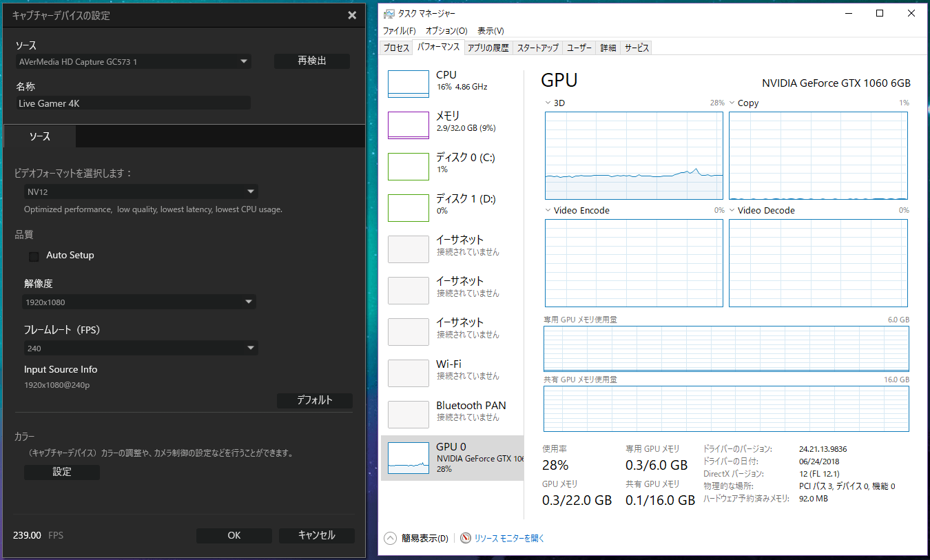930x560 pixels.
Task: Open the ファイル(F) menu
Action: click(x=400, y=31)
